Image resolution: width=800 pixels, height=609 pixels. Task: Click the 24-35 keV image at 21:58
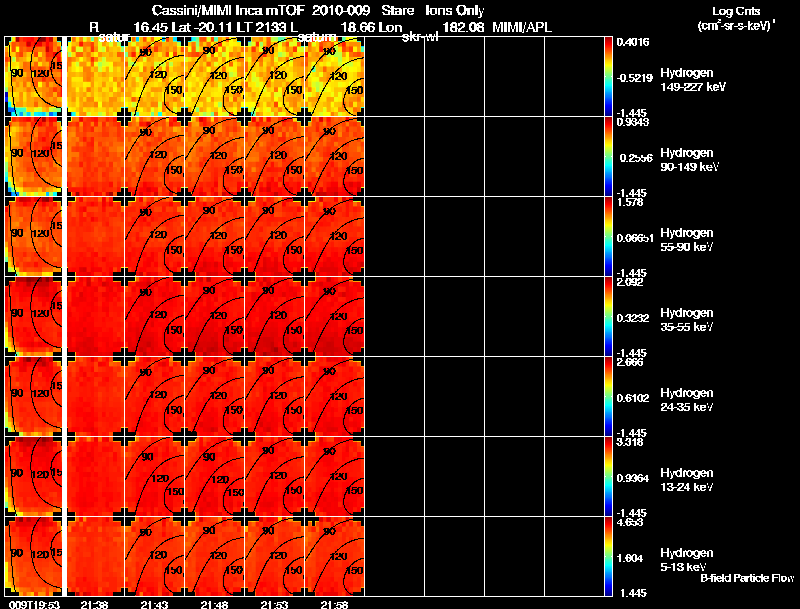tap(334, 397)
